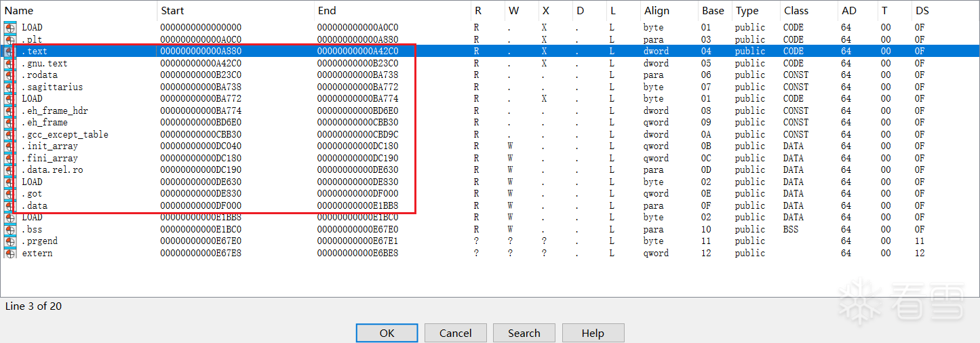Click the segment icon beside .init_array

coord(10,146)
